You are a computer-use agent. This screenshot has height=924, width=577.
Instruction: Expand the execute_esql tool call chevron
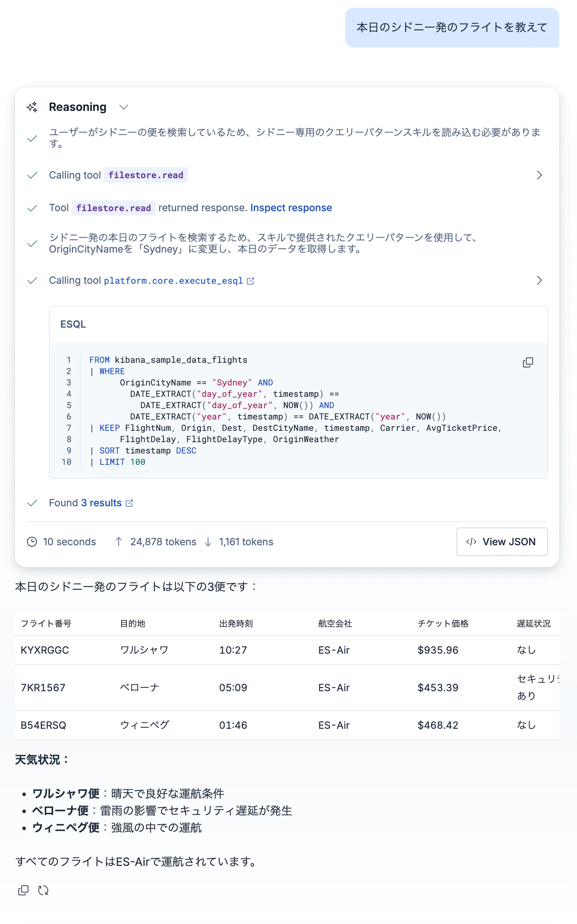[539, 280]
